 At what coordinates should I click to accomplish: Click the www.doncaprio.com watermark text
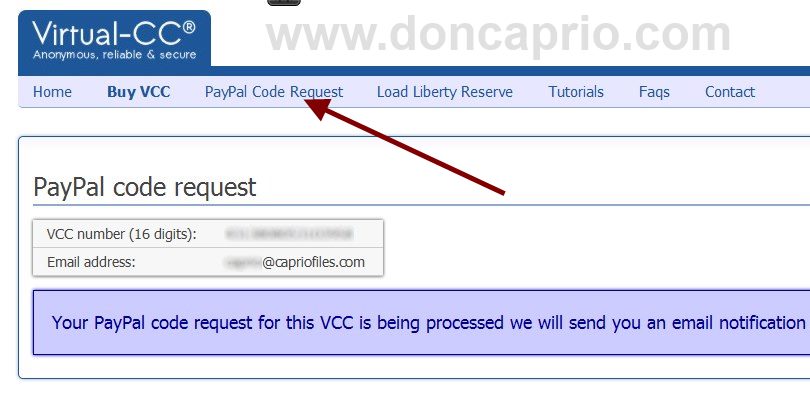click(499, 34)
